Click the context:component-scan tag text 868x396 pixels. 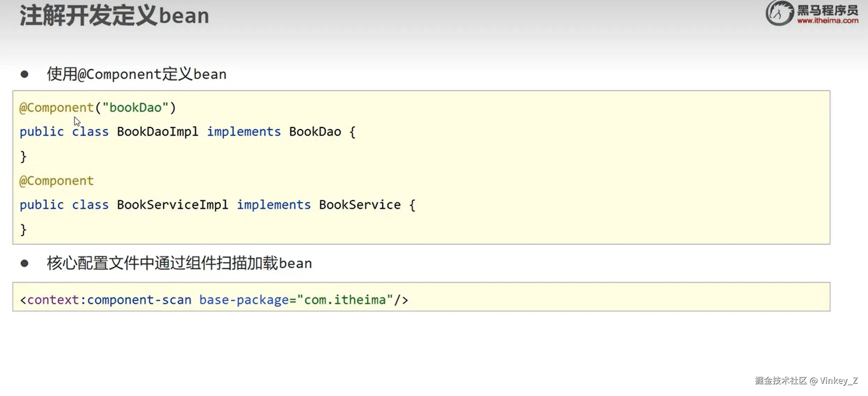(x=109, y=300)
